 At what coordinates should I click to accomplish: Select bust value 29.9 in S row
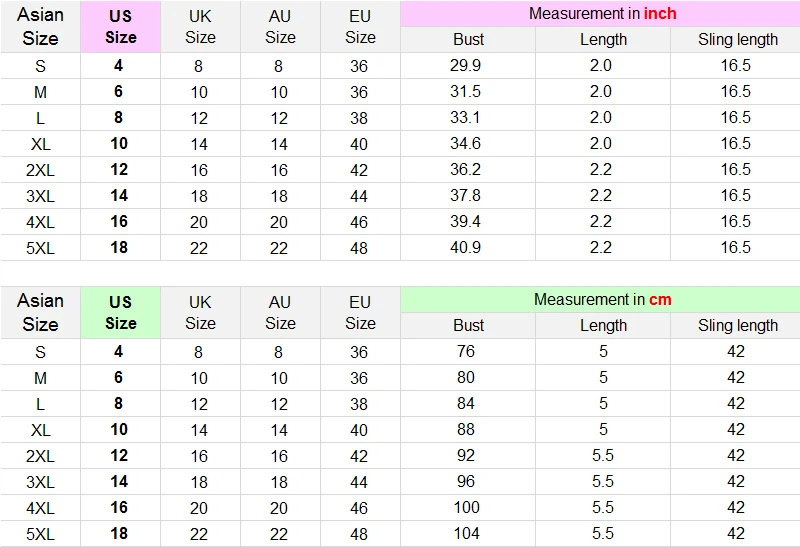[x=465, y=65]
